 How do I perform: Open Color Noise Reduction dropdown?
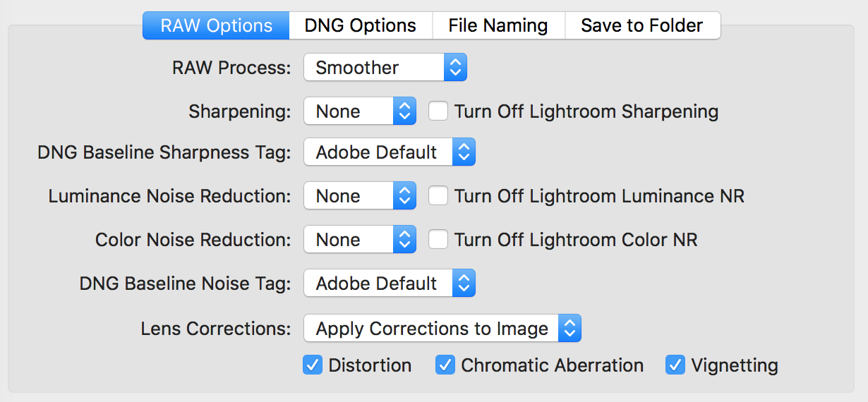pyautogui.click(x=360, y=240)
